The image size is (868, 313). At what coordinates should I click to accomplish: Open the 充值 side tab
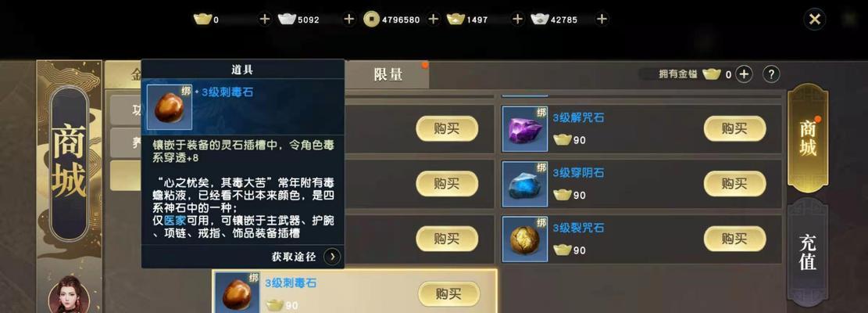tap(808, 253)
